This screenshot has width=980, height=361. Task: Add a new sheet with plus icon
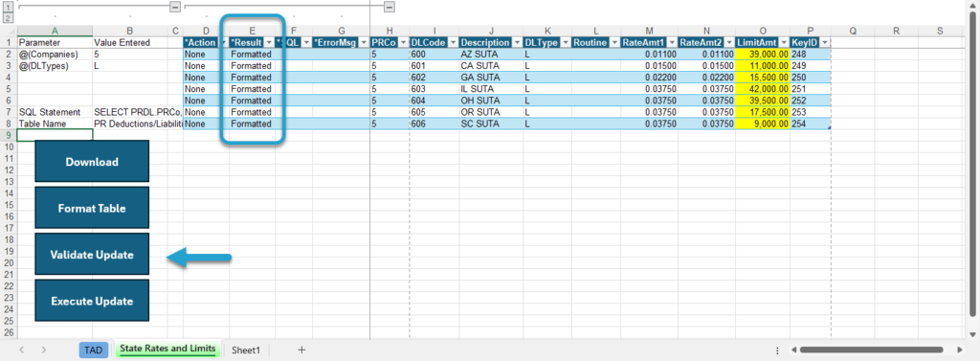pos(301,350)
